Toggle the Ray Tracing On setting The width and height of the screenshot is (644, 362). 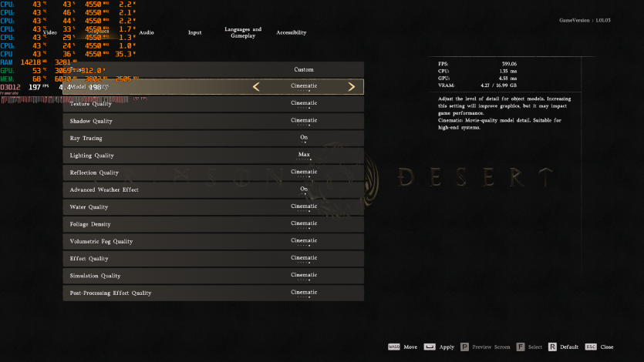click(304, 138)
